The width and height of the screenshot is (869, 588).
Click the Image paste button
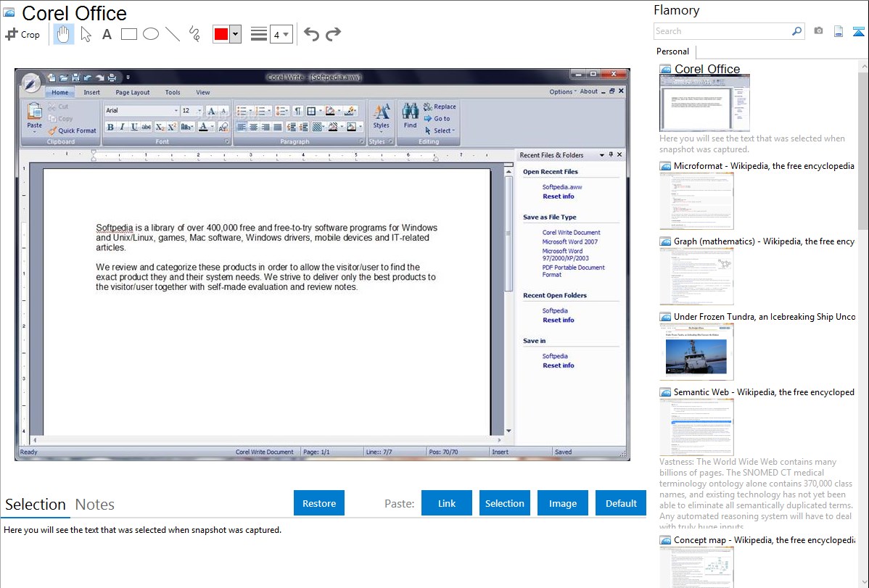[x=562, y=503]
